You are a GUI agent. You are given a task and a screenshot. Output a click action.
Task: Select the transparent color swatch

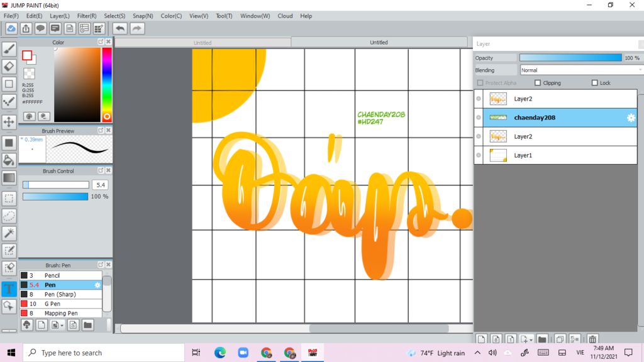pyautogui.click(x=29, y=74)
